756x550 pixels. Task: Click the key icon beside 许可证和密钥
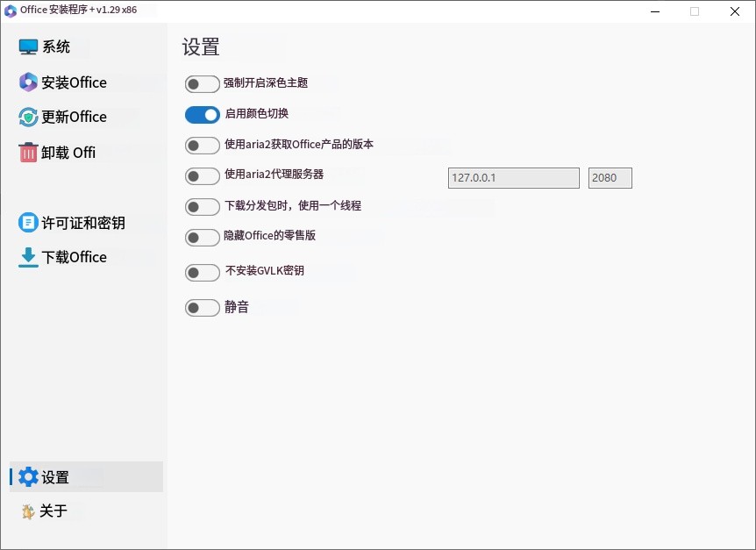[27, 222]
